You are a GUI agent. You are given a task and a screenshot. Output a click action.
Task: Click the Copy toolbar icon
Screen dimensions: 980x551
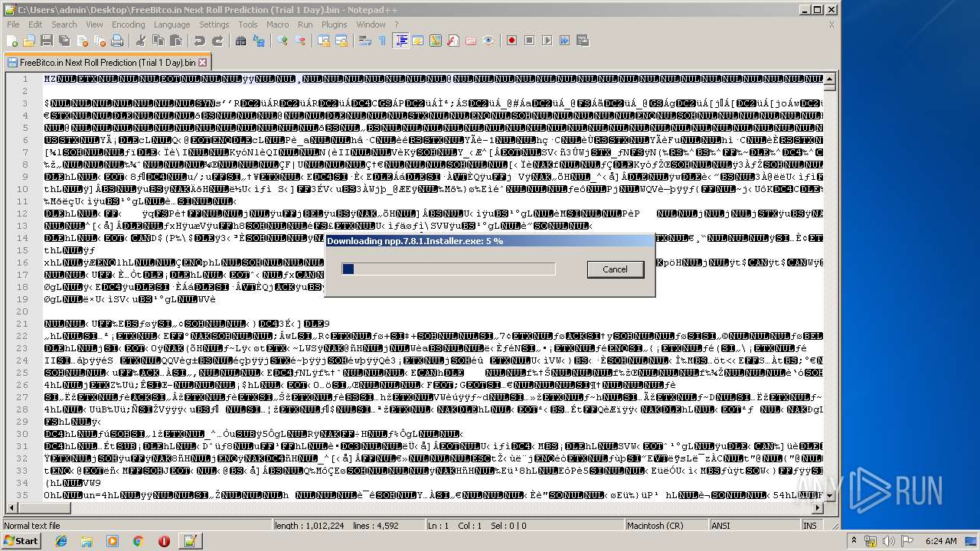[158, 41]
